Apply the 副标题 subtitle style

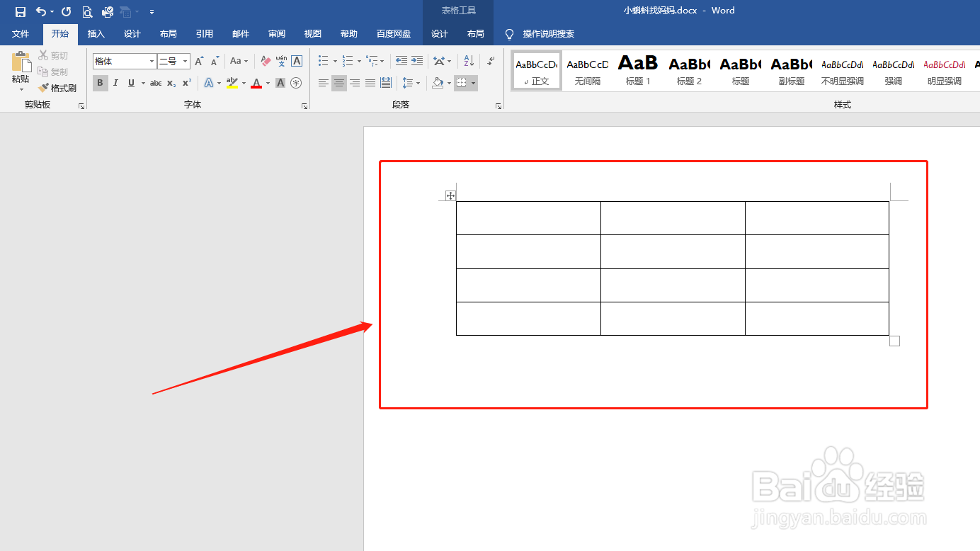(x=792, y=70)
